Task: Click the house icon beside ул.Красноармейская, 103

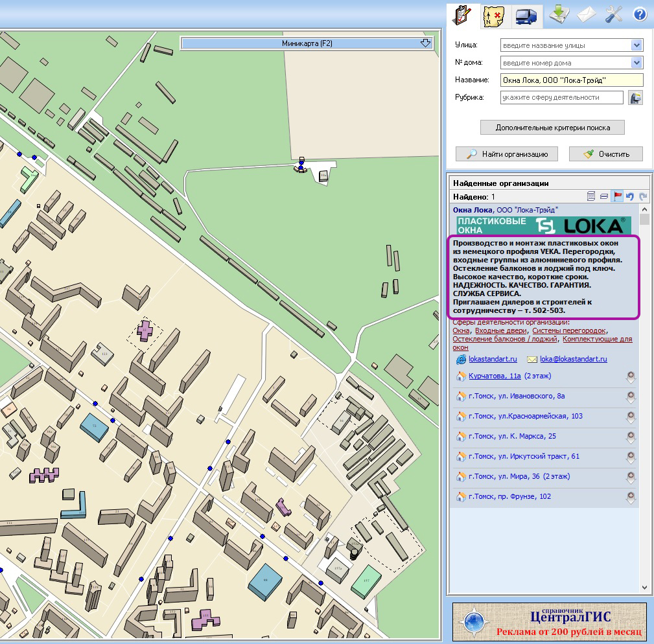Action: 461,416
